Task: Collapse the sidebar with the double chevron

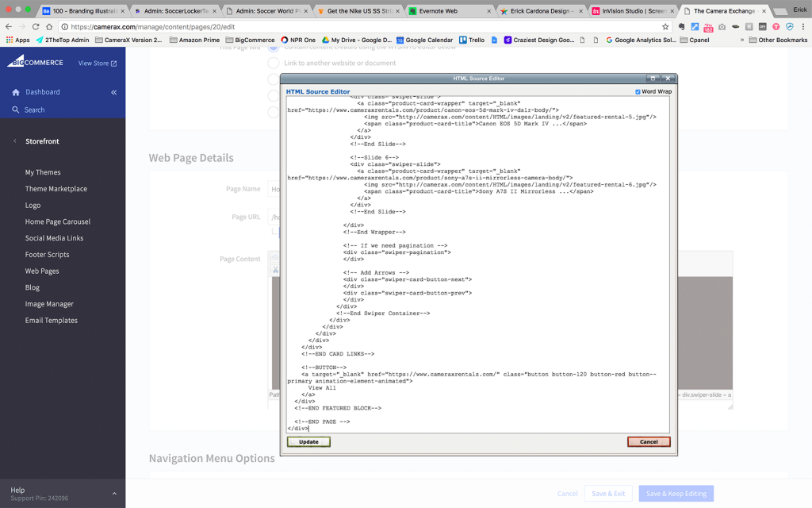Action: (114, 92)
